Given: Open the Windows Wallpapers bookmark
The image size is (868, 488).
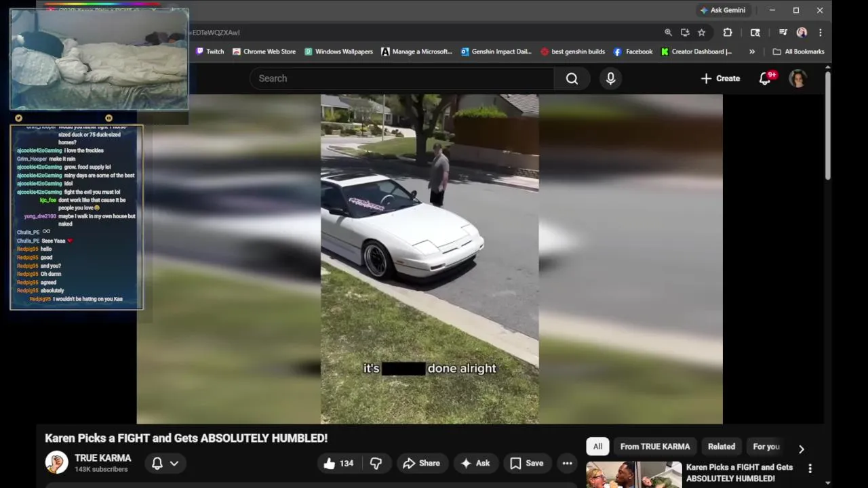Looking at the screenshot, I should pyautogui.click(x=338, y=52).
